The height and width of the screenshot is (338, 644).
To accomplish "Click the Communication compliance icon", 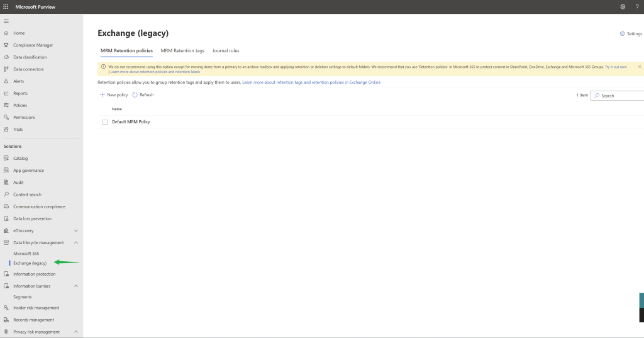I will [6, 206].
